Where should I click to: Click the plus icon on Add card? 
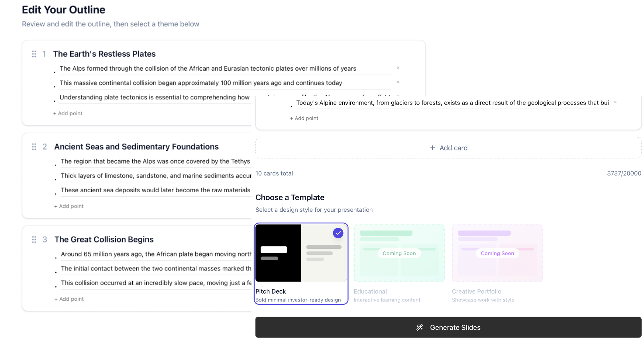tap(432, 148)
